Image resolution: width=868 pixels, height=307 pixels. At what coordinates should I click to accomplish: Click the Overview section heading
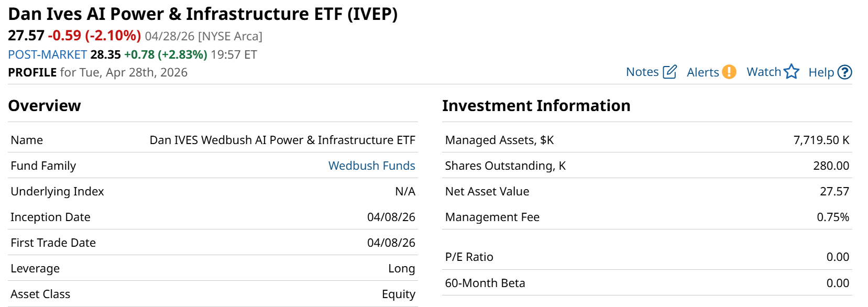tap(45, 106)
